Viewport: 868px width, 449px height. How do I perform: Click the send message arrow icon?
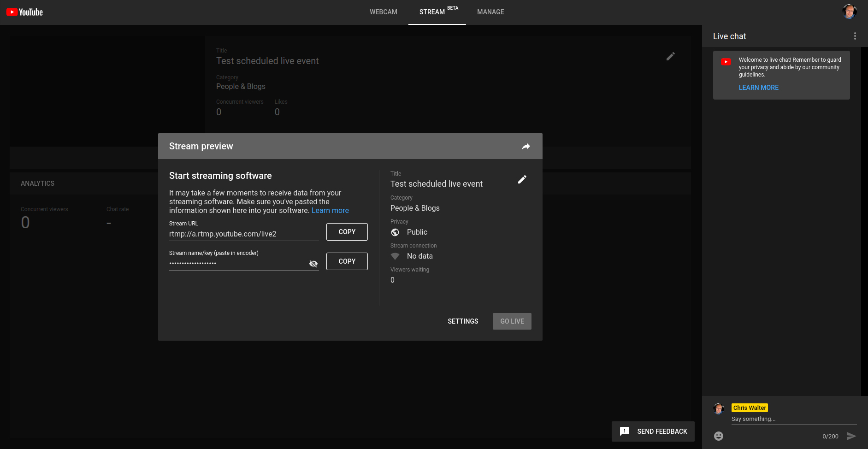coord(851,436)
